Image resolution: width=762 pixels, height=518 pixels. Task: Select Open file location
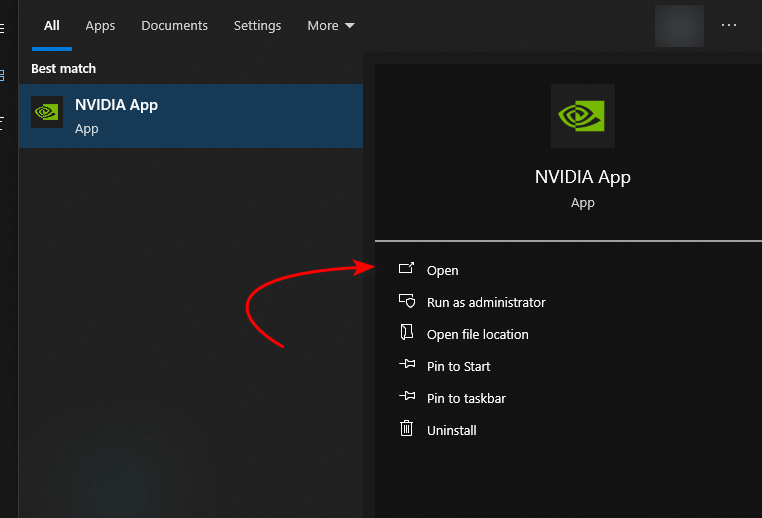[477, 335]
